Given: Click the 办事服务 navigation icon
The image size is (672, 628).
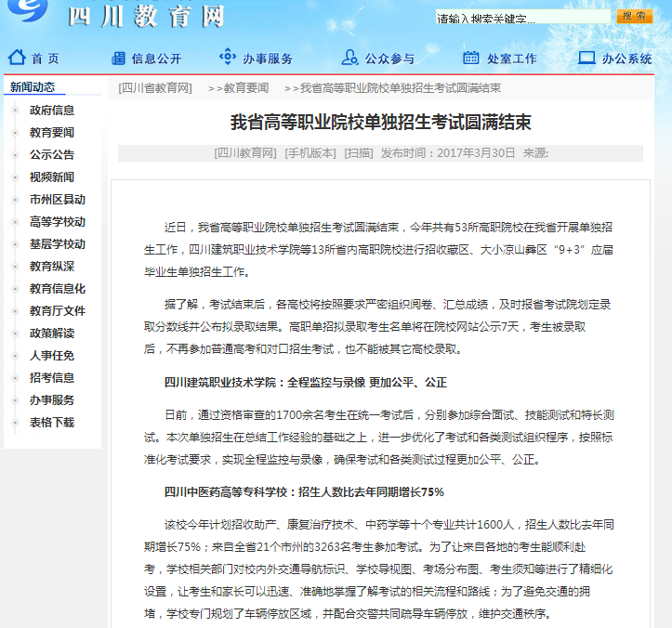Looking at the screenshot, I should click(228, 58).
